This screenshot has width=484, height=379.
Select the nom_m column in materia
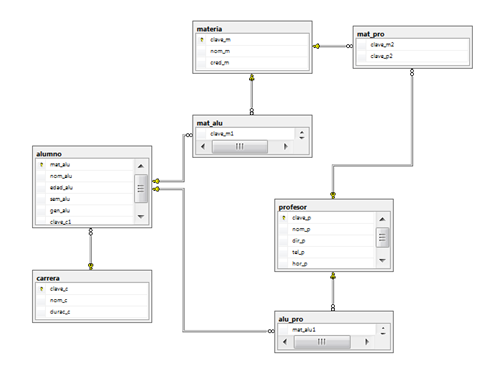(252, 51)
